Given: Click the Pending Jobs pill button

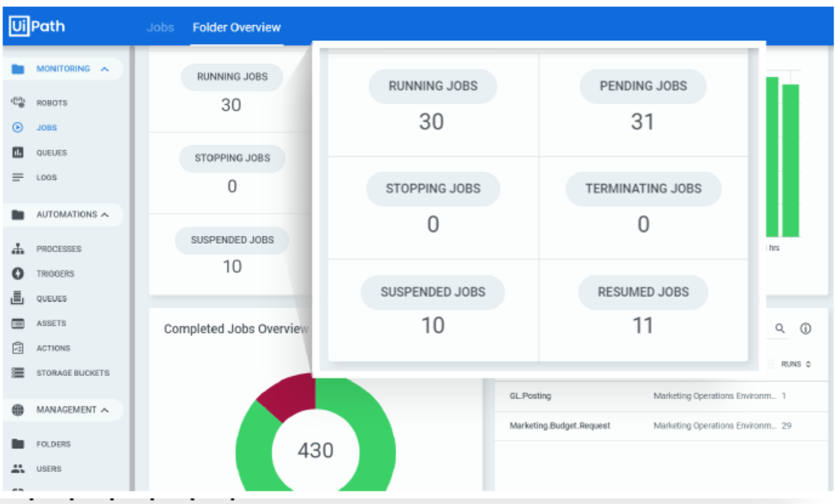Looking at the screenshot, I should pyautogui.click(x=643, y=86).
